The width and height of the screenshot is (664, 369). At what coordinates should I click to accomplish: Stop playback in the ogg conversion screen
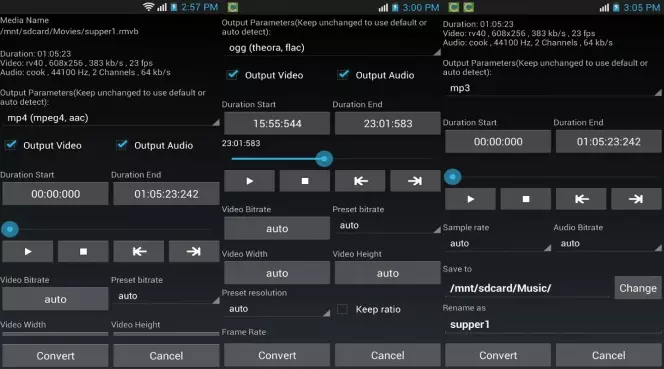coord(304,181)
